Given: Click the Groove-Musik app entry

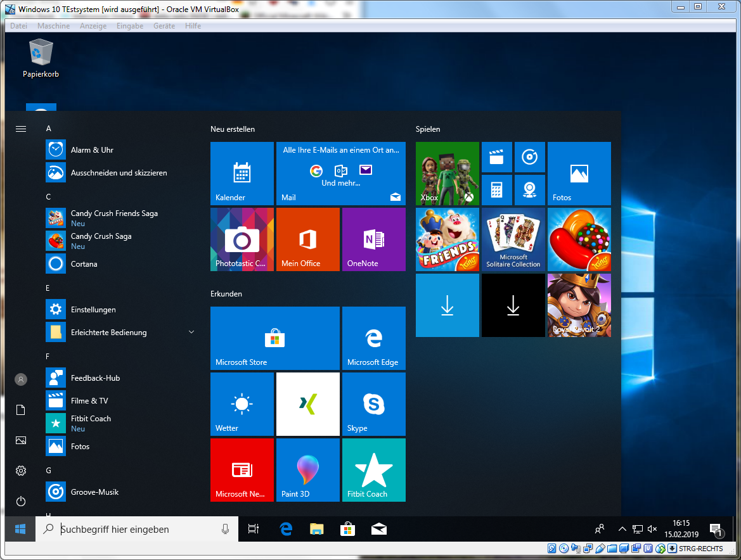Looking at the screenshot, I should [x=94, y=492].
